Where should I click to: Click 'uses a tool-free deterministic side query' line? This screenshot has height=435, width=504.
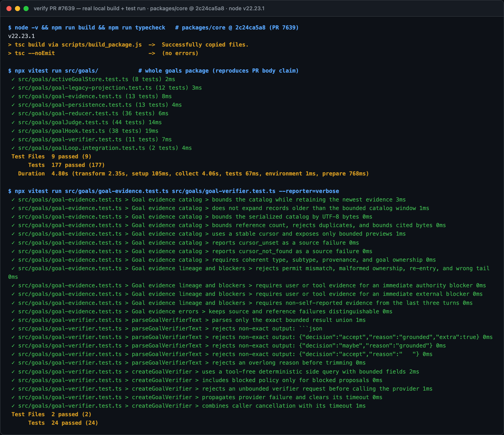click(x=215, y=371)
